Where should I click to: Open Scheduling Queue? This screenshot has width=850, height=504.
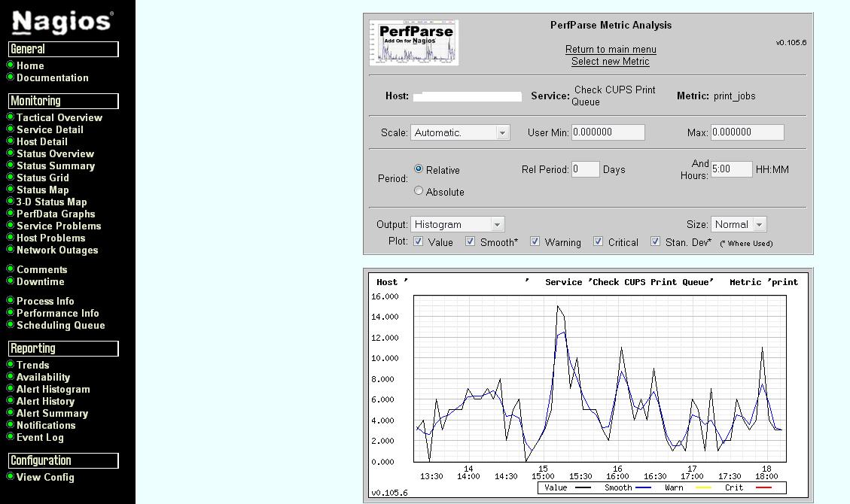[61, 326]
